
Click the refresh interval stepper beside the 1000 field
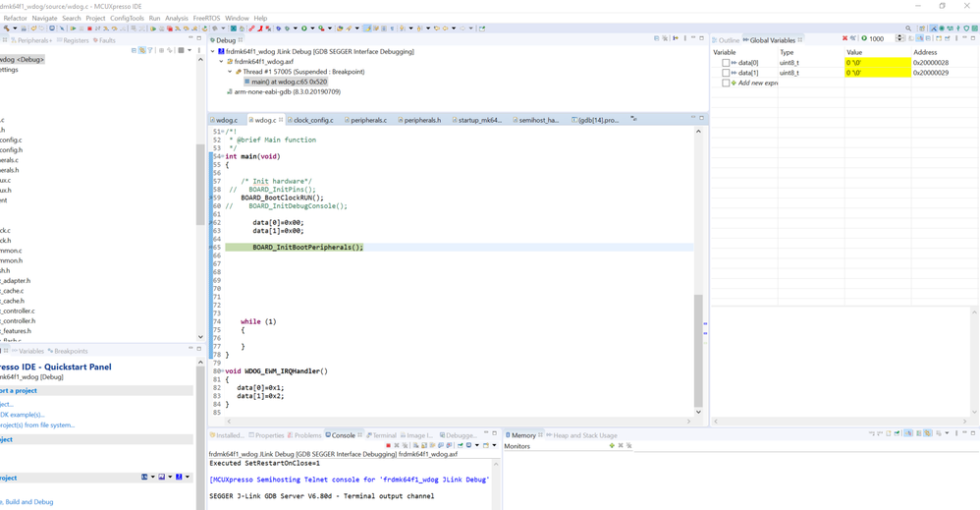click(899, 38)
